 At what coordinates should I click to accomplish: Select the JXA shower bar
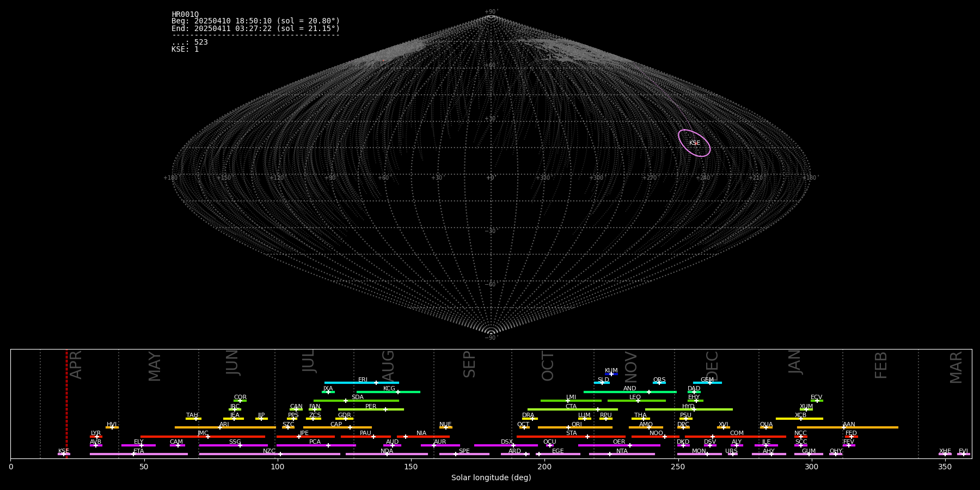[x=328, y=391]
